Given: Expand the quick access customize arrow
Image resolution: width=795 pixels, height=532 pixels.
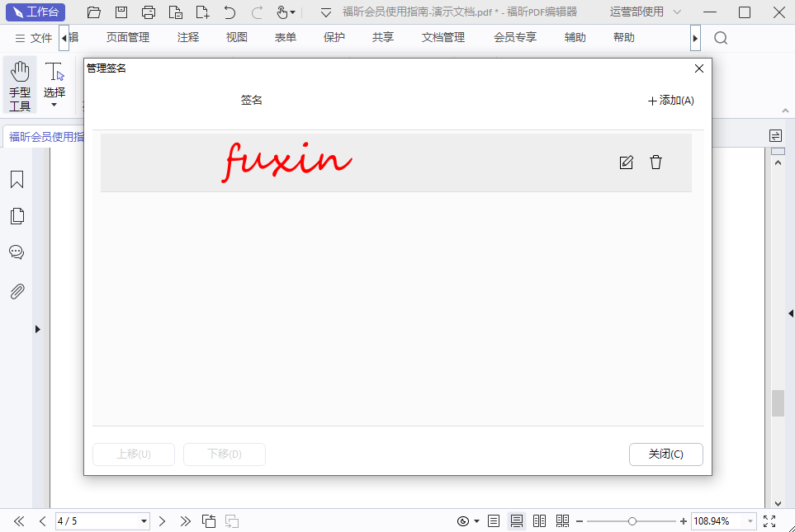Looking at the screenshot, I should (326, 12).
